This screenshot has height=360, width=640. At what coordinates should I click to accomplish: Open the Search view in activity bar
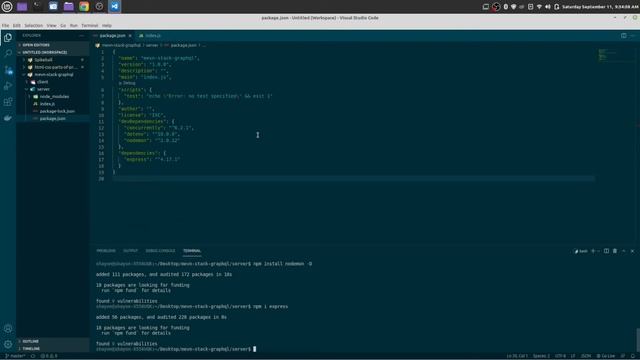(x=8, y=53)
